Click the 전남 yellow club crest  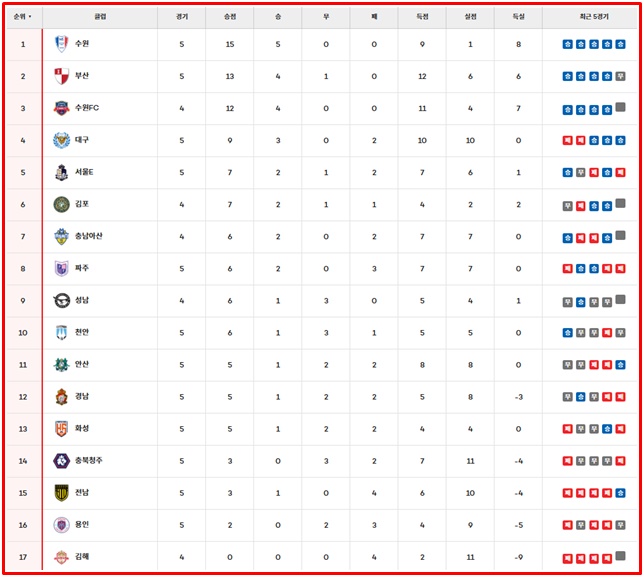pyautogui.click(x=62, y=492)
